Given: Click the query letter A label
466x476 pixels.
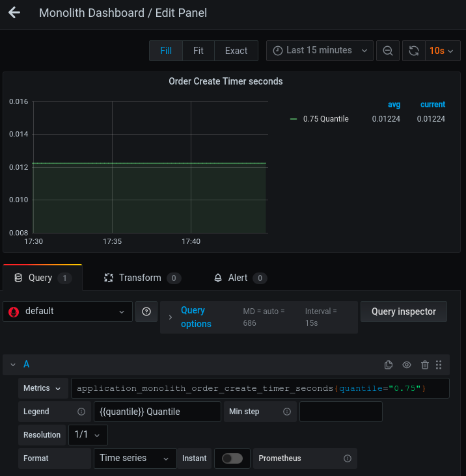Looking at the screenshot, I should (27, 364).
